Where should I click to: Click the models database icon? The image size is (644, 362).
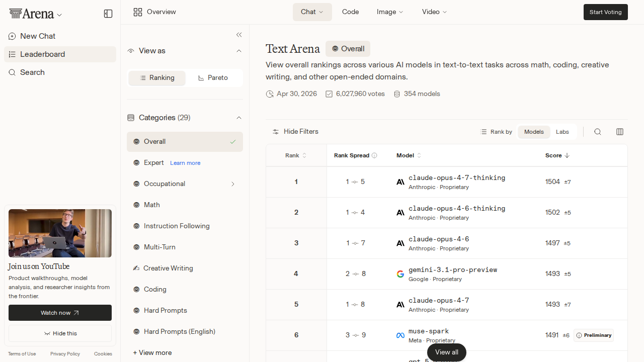(x=397, y=94)
